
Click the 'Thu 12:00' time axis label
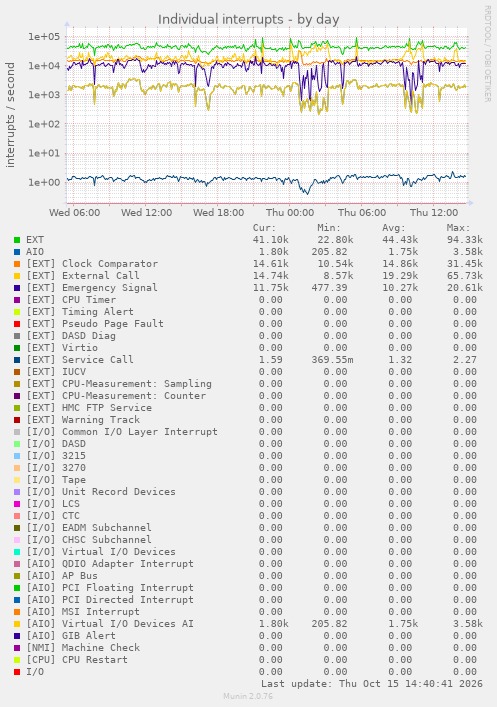coord(434,212)
